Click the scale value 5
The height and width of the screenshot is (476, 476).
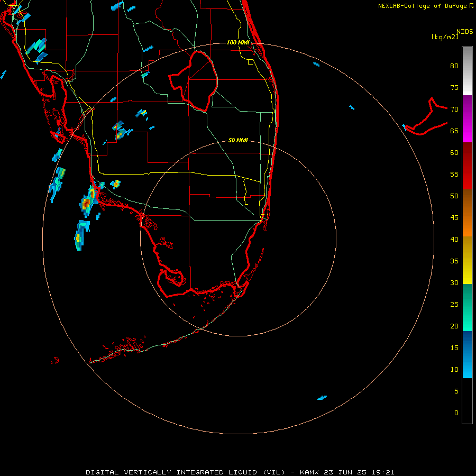[456, 391]
